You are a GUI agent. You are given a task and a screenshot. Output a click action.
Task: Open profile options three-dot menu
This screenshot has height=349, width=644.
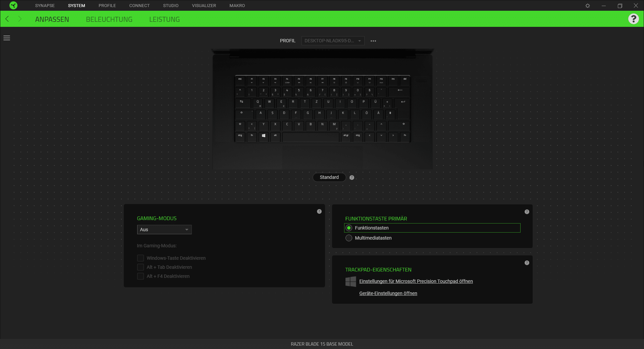click(373, 41)
